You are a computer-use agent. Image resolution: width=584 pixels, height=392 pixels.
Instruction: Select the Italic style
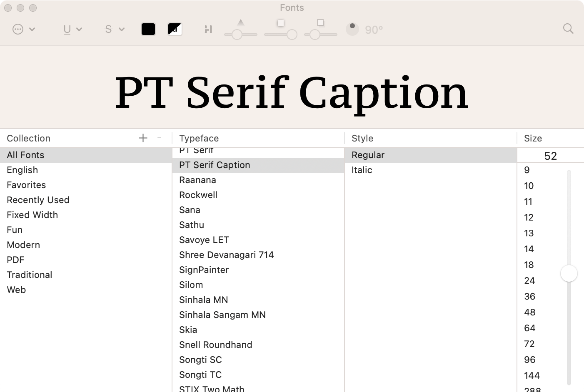[x=431, y=170]
